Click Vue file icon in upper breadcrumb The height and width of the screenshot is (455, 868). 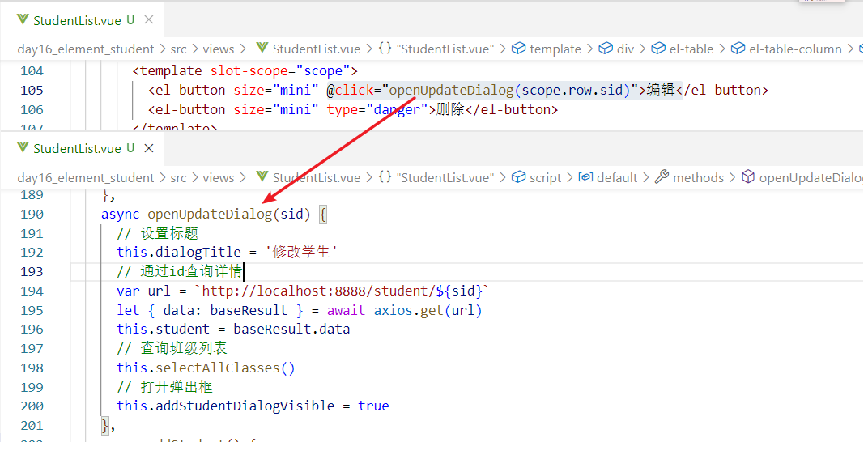(x=262, y=49)
